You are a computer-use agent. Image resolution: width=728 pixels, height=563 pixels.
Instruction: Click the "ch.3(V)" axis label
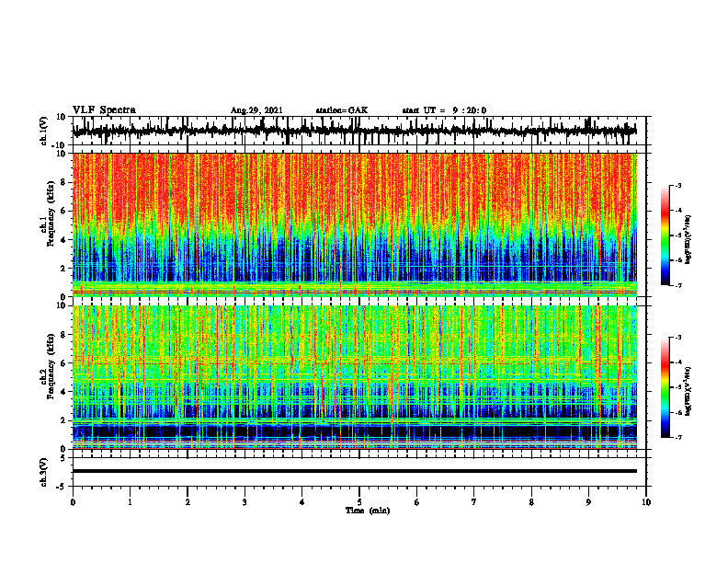(x=44, y=472)
